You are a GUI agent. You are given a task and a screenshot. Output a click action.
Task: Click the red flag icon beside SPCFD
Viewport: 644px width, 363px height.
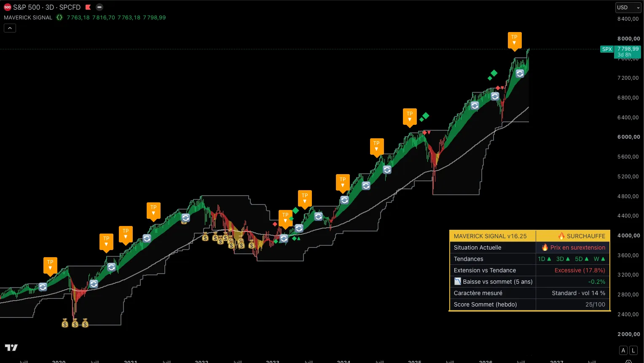pos(88,7)
